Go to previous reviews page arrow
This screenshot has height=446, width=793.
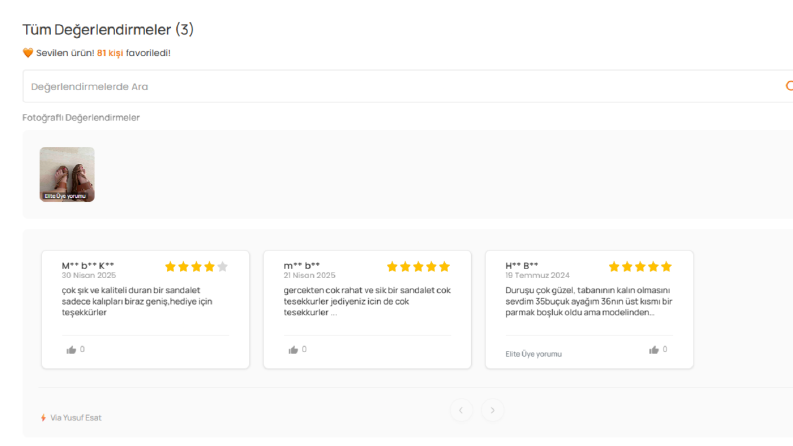(461, 410)
